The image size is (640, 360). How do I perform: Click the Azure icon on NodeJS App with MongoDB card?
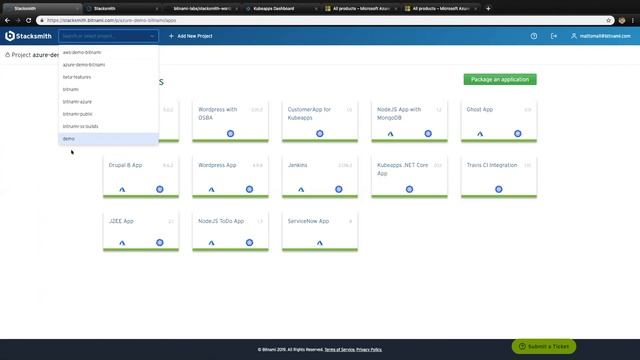(391, 133)
